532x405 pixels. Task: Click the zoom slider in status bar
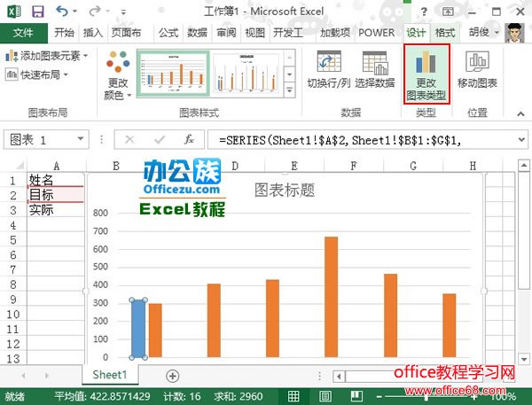(426, 397)
